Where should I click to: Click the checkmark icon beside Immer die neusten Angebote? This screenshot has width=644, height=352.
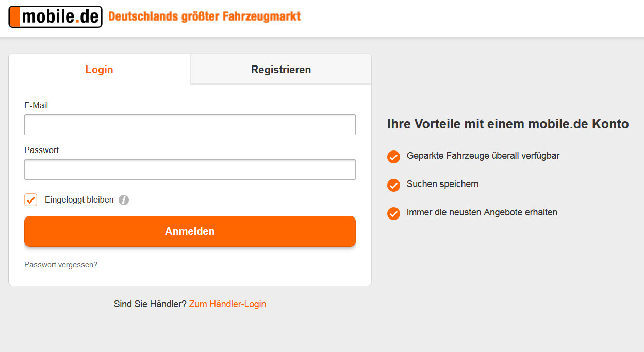point(393,213)
